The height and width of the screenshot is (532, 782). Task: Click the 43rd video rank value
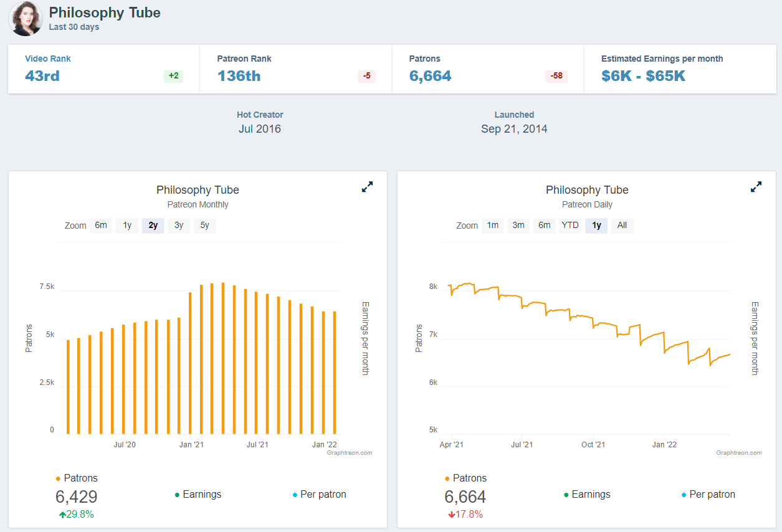[x=42, y=76]
